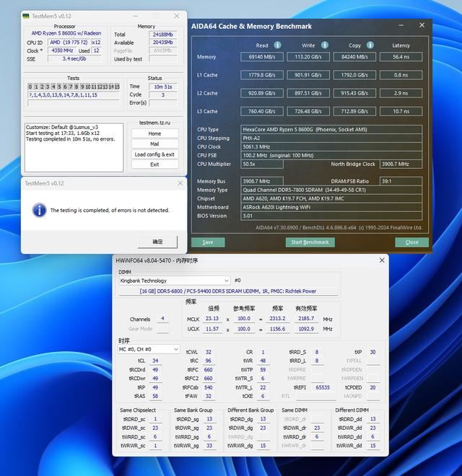Image resolution: width=462 pixels, height=476 pixels.
Task: Click Start Benchmark in AIDA64
Action: (x=310, y=242)
